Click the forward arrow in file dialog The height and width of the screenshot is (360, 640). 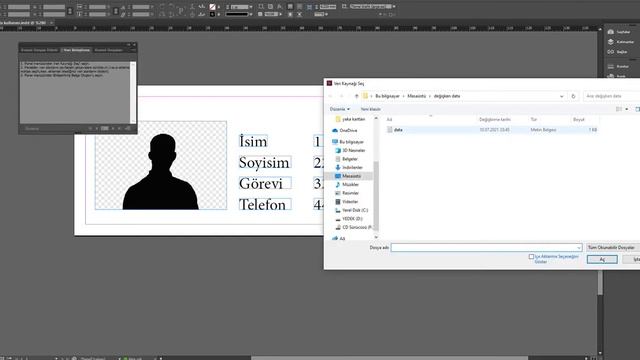tap(342, 96)
